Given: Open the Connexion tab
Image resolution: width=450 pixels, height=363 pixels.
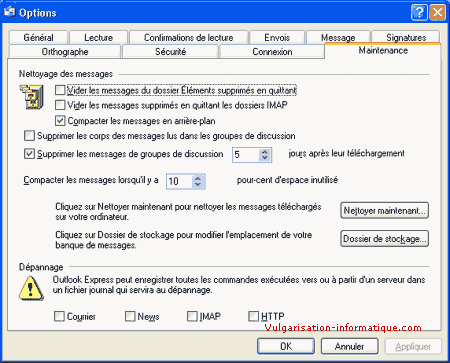Looking at the screenshot, I should click(x=272, y=52).
